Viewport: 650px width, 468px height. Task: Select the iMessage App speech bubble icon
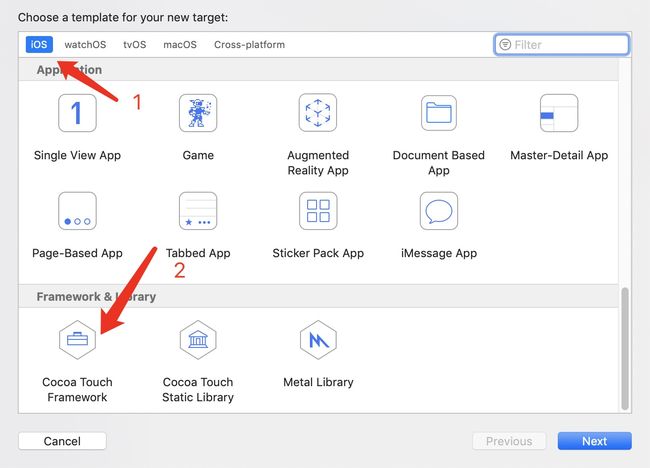(439, 211)
